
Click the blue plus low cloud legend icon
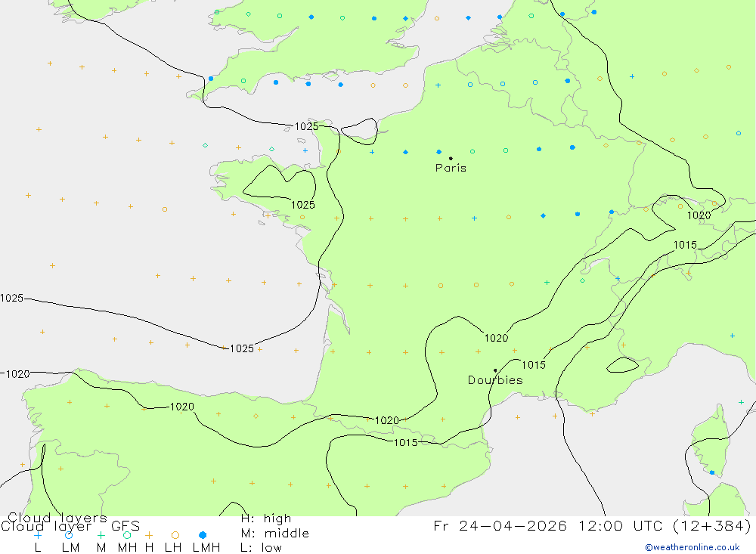pos(38,535)
